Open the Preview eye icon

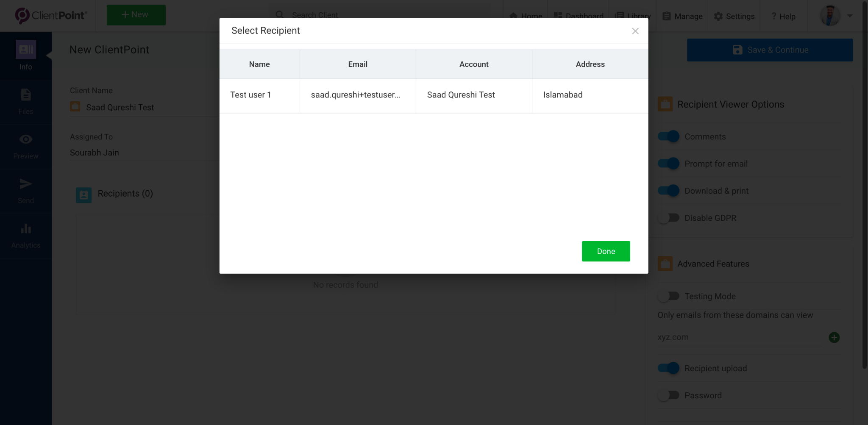coord(25,139)
